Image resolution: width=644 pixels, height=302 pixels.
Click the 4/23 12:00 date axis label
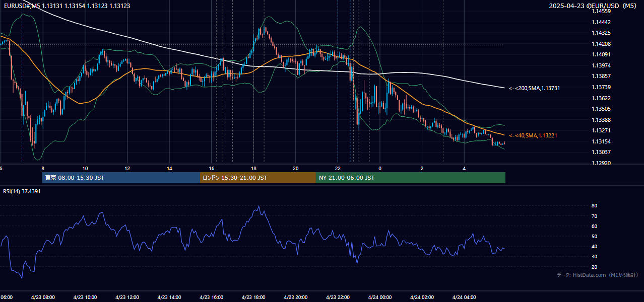(127, 297)
